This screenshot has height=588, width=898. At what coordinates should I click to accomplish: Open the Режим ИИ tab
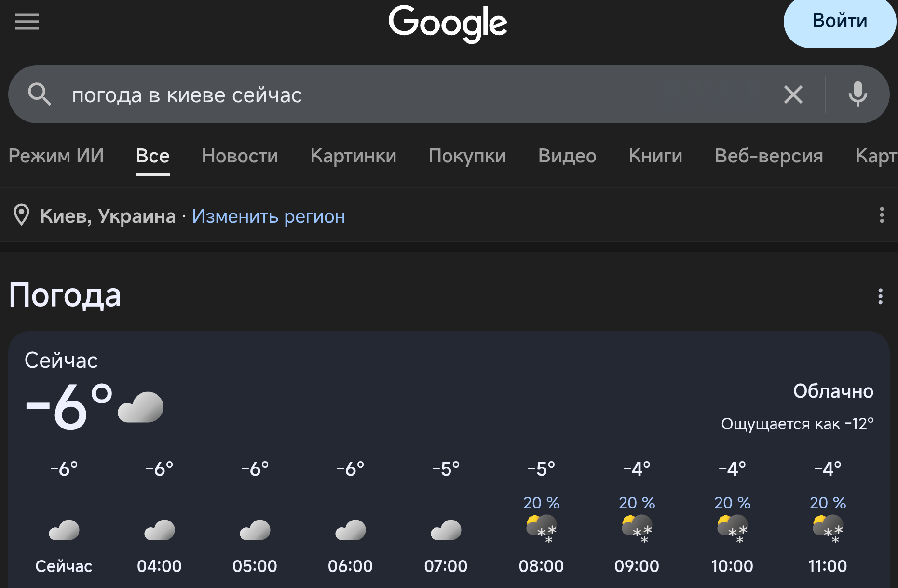tap(56, 156)
